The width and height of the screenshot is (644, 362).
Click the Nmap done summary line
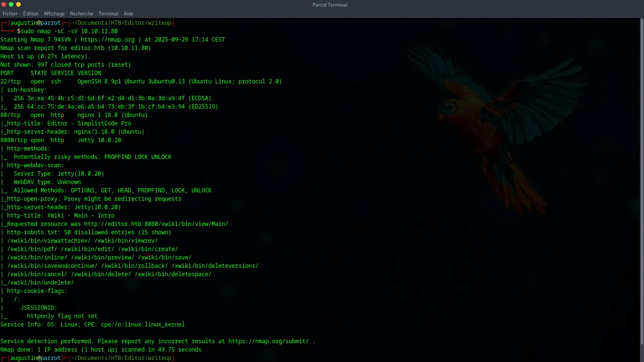pyautogui.click(x=101, y=350)
